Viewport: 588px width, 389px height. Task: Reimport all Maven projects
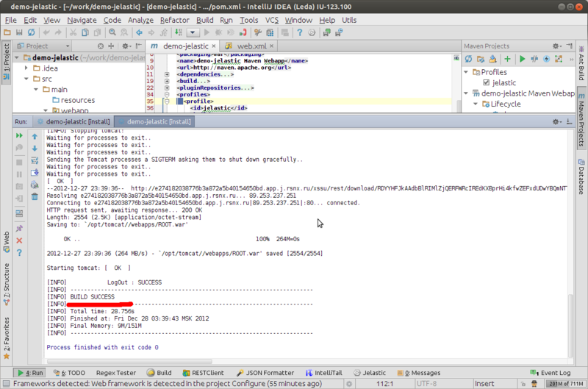tap(468, 59)
